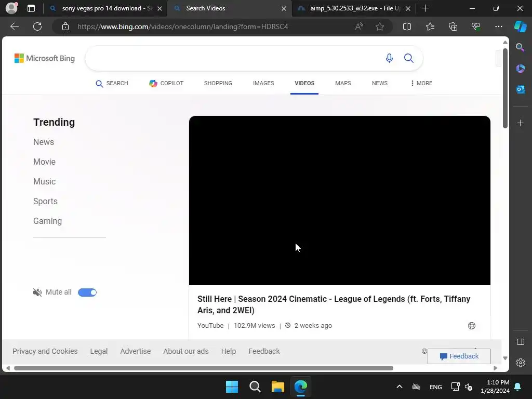The width and height of the screenshot is (532, 399).
Task: Open Edge Settings and more menu
Action: (498, 26)
